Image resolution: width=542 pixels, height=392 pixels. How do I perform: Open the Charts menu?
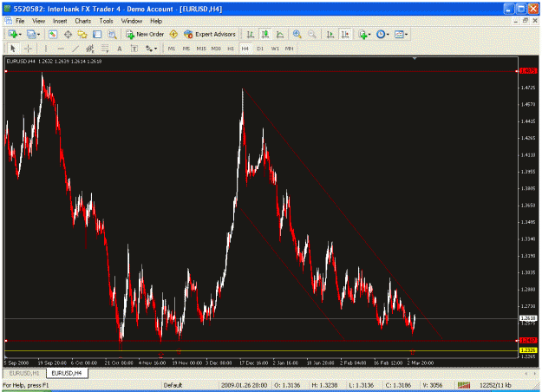coord(83,21)
